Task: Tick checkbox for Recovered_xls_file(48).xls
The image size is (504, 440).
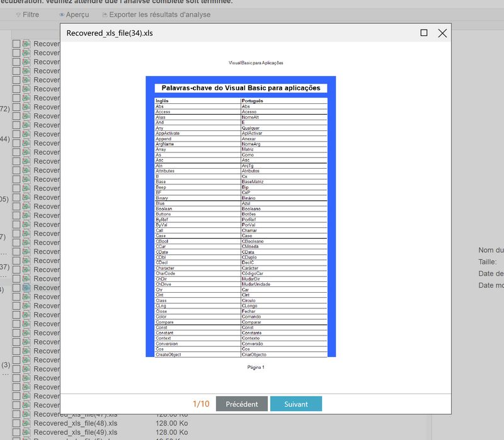Action: click(x=16, y=423)
